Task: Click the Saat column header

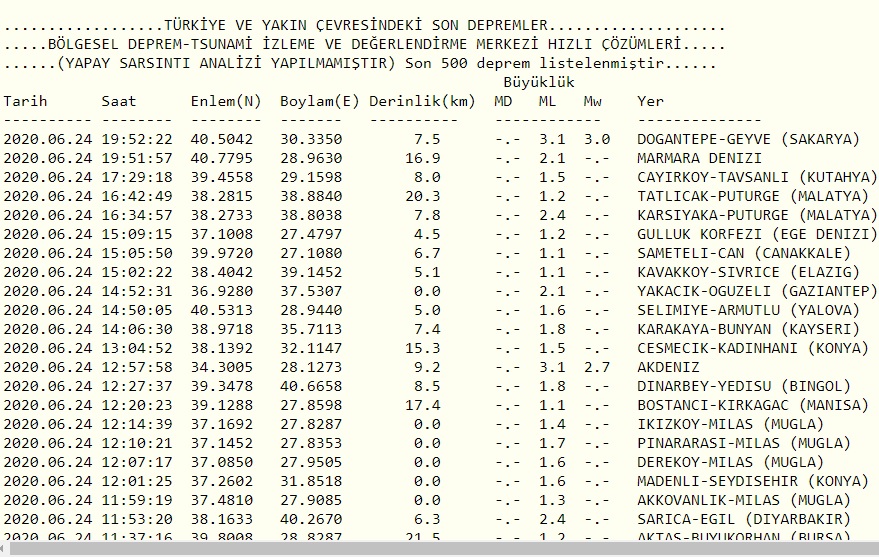Action: tap(119, 101)
